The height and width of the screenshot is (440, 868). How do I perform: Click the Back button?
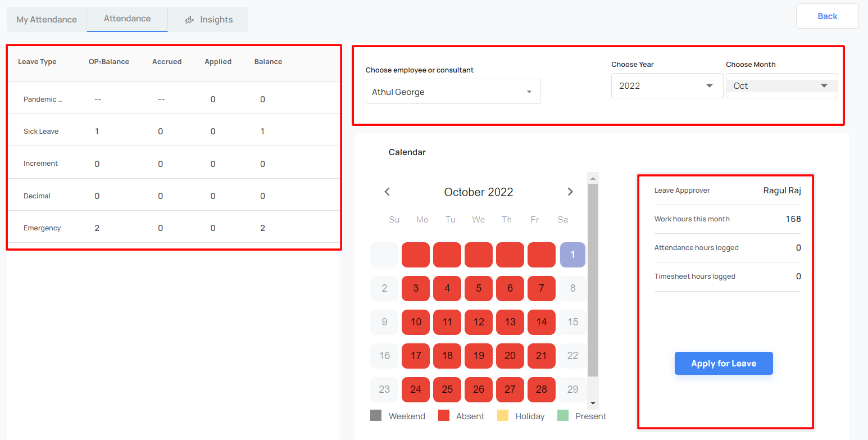tap(827, 16)
